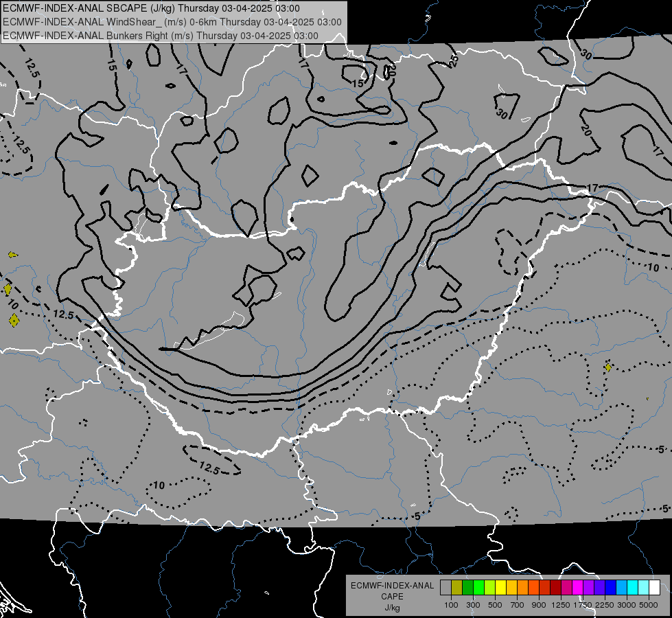
Task: Click the legend's ECMWF-INDEX-ANAL label
Action: pyautogui.click(x=392, y=586)
